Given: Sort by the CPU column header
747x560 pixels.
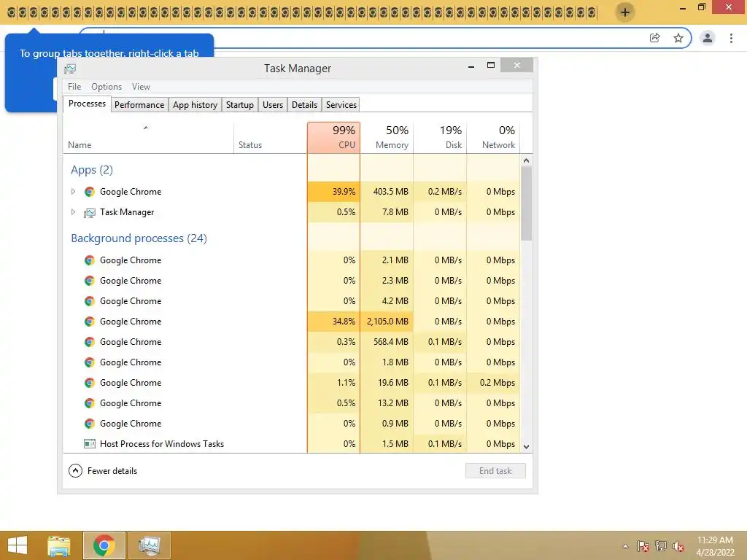Looking at the screenshot, I should [333, 138].
